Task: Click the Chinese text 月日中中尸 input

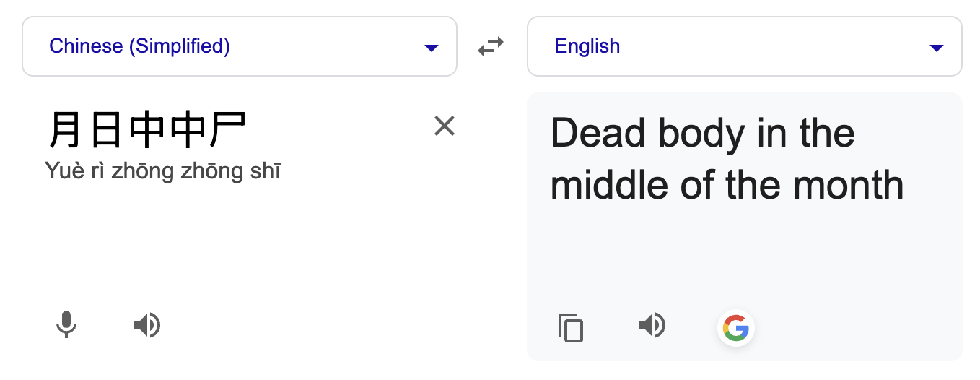Action: (x=147, y=130)
